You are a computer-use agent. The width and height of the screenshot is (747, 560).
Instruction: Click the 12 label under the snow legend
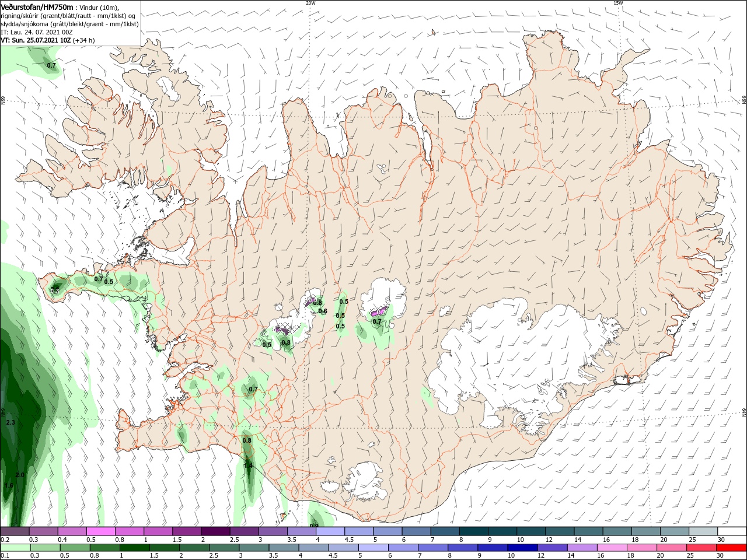point(549,540)
